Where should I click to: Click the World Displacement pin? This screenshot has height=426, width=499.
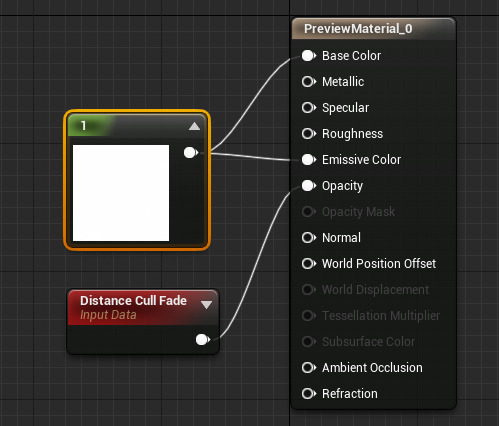tap(309, 290)
